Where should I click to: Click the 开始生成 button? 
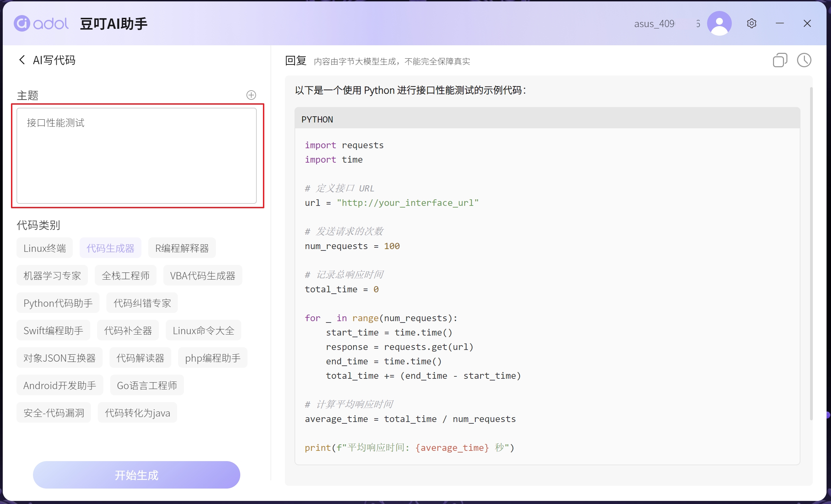[137, 475]
